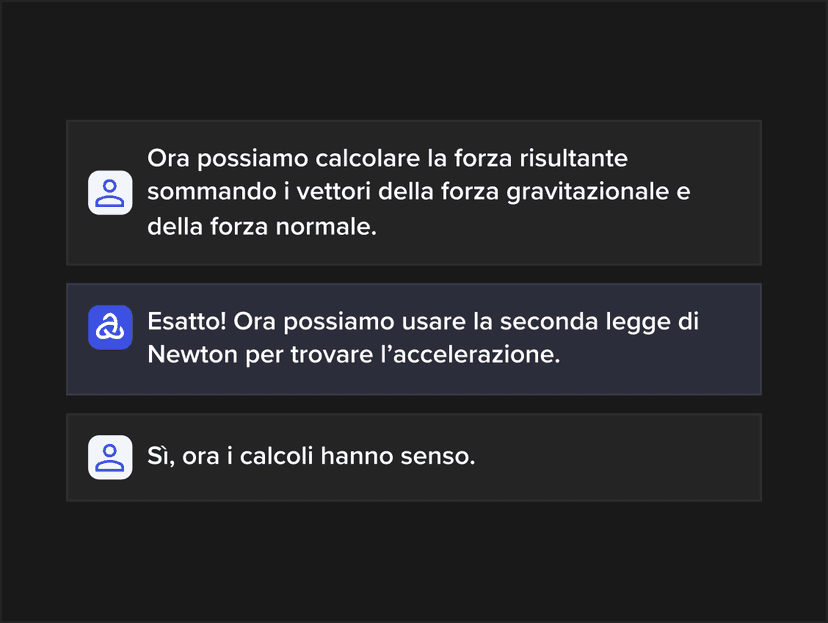828x623 pixels.
Task: Select the assistant reply starting with 'Esatto!'
Action: coord(414,339)
